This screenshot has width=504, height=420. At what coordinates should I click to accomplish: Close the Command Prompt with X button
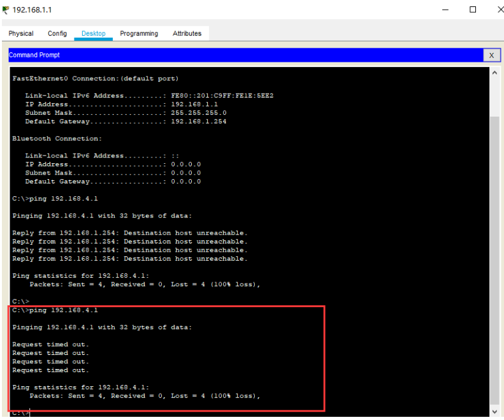tap(491, 55)
